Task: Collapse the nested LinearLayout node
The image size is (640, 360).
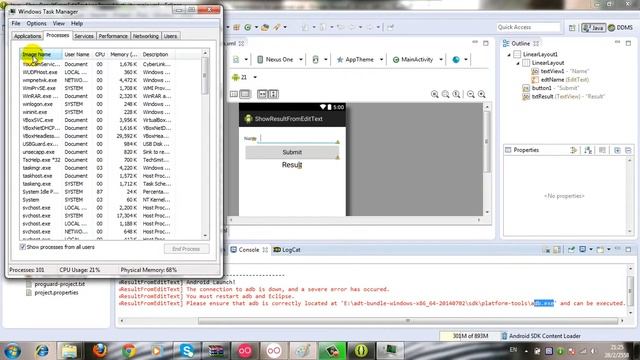Action: tap(518, 63)
